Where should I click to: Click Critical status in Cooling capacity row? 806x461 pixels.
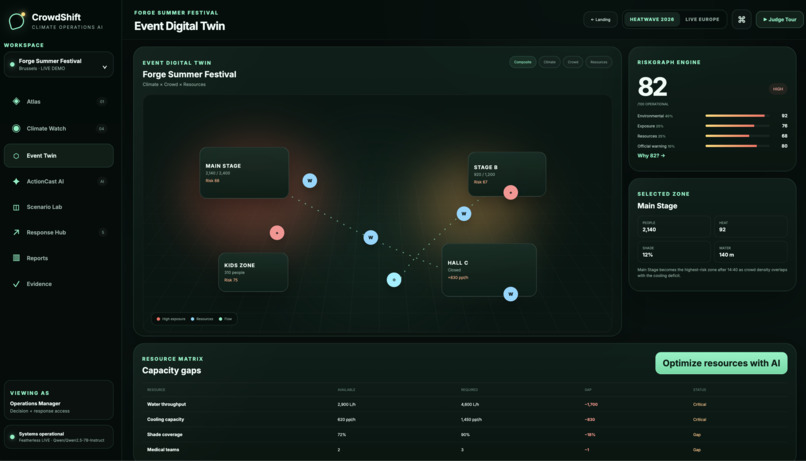point(699,419)
